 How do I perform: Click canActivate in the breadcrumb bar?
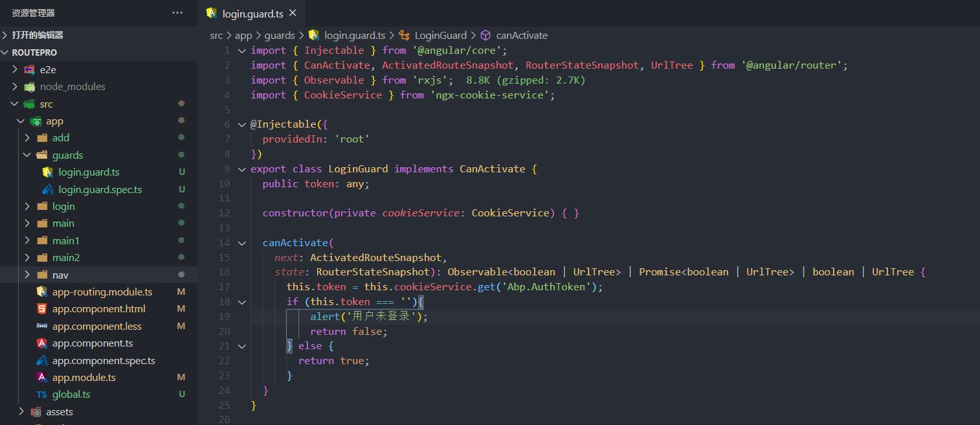tap(522, 35)
